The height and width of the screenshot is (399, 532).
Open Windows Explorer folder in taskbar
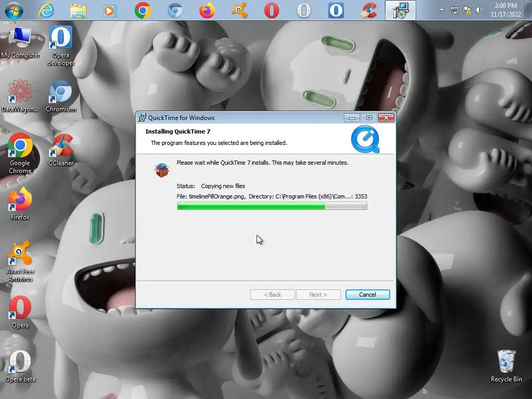78,10
